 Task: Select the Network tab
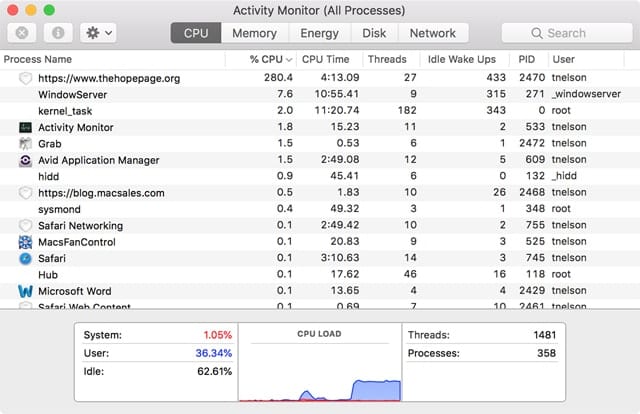point(432,33)
